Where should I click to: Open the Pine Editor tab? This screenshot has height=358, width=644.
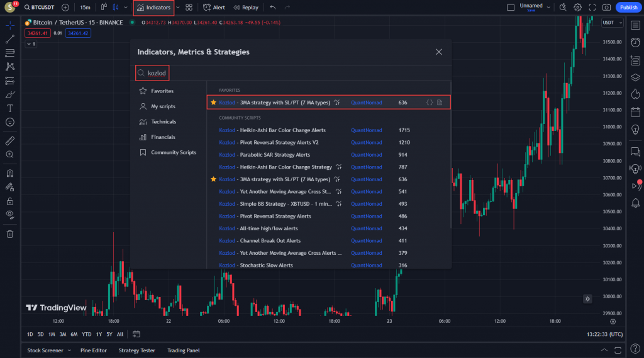pyautogui.click(x=93, y=350)
